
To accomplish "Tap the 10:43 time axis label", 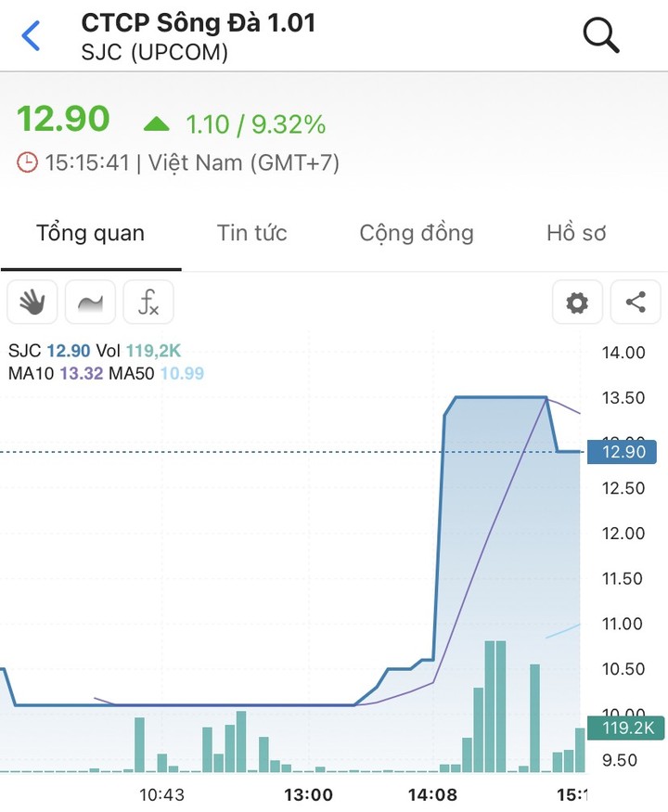I will (161, 795).
